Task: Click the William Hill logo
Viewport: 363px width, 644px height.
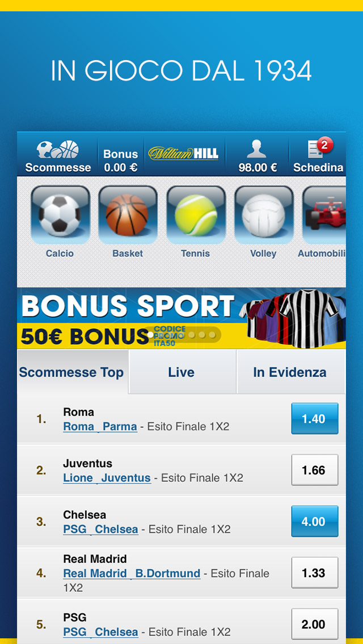Action: [183, 154]
